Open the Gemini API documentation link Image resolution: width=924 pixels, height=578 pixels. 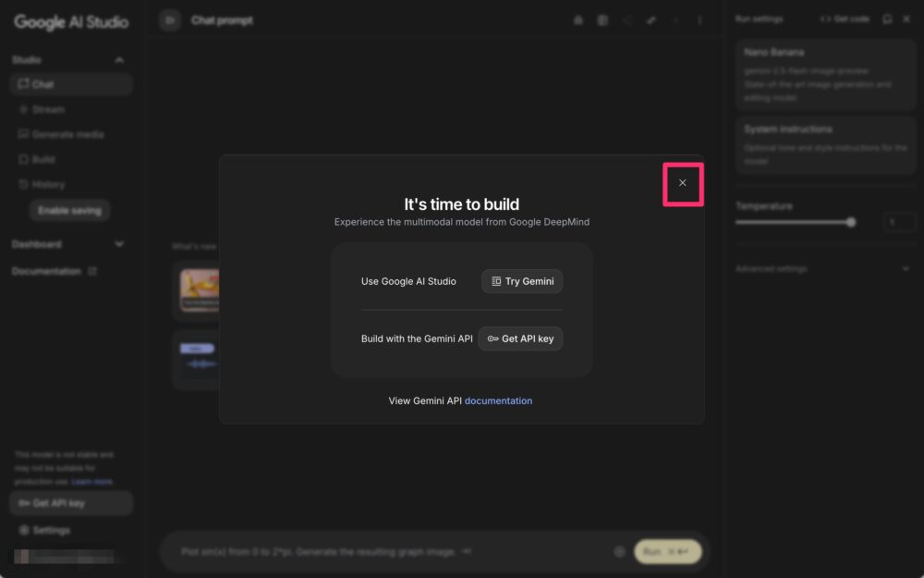[x=498, y=400]
